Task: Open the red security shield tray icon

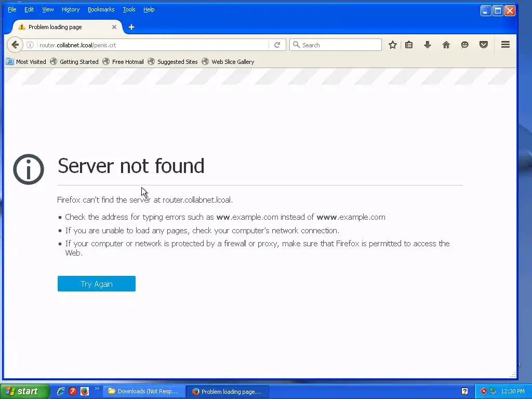Action: [484, 392]
